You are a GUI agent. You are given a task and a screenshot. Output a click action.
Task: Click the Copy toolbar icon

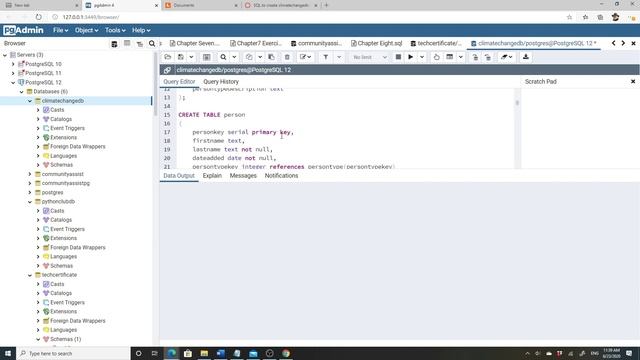[249, 57]
